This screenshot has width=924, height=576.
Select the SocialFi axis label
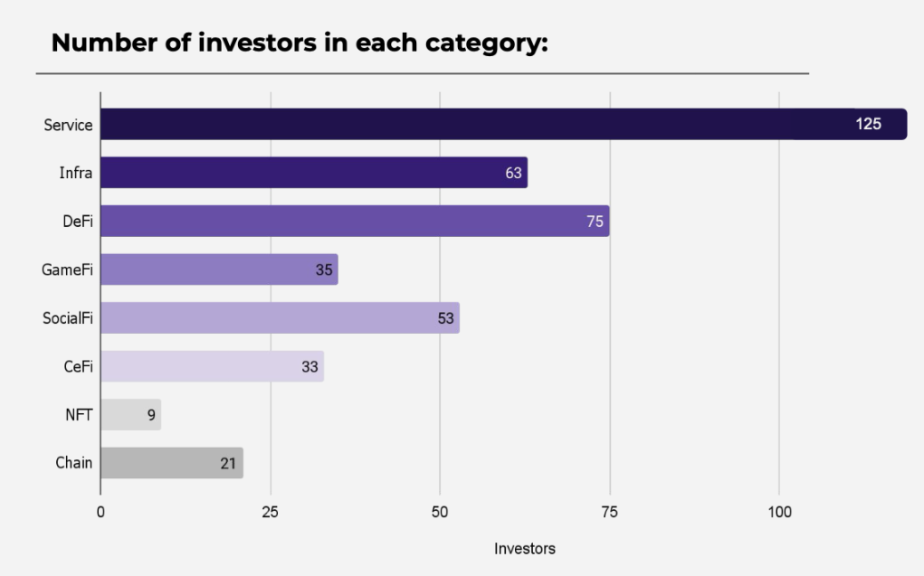coord(68,318)
